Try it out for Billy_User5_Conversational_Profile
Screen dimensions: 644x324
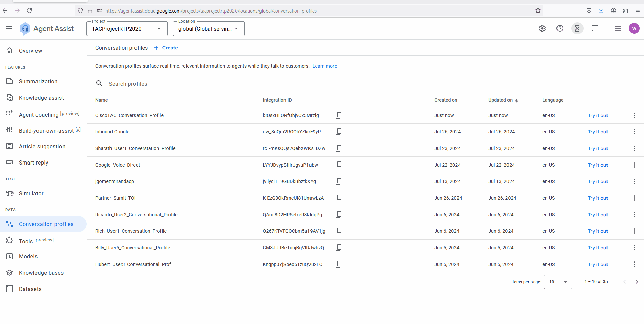click(x=598, y=248)
